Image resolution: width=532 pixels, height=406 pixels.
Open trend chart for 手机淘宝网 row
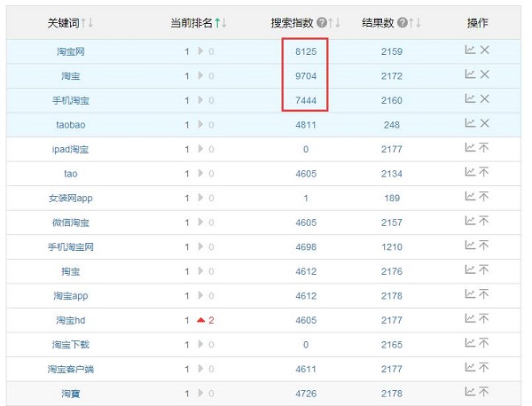470,246
